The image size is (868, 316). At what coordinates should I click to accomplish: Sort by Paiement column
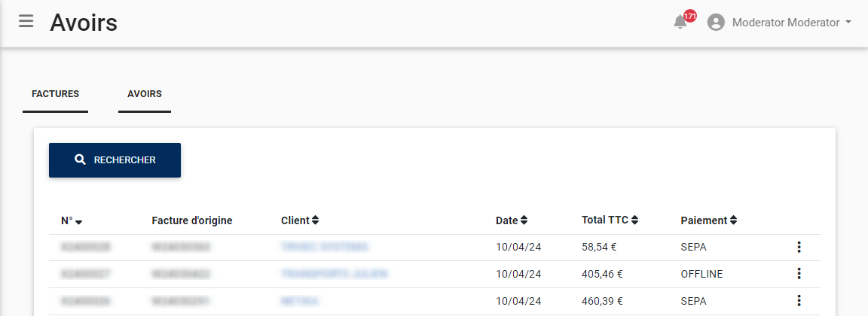click(x=708, y=220)
